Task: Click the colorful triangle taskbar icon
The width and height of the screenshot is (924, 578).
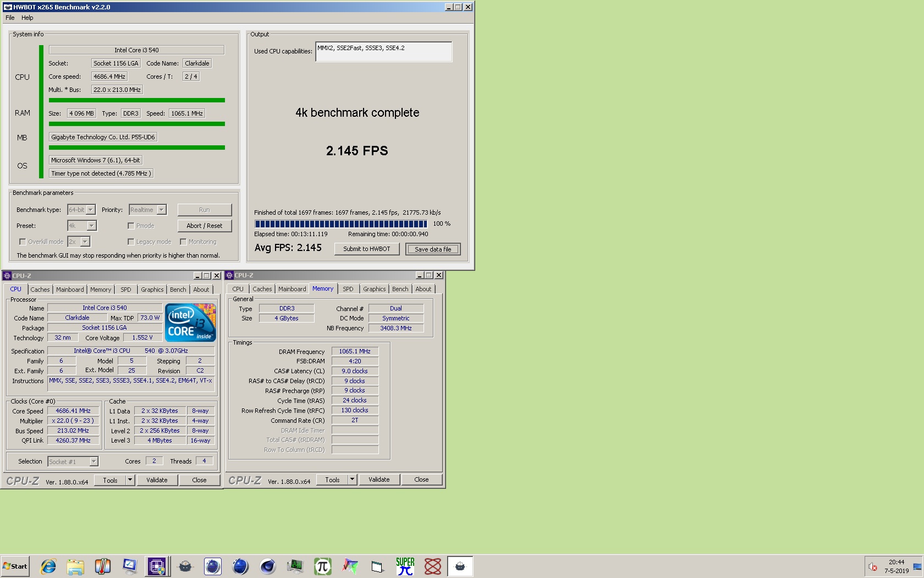Action: [350, 566]
